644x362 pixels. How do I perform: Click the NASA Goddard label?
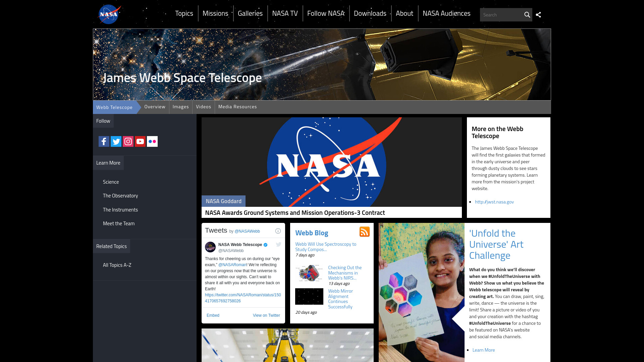(223, 201)
